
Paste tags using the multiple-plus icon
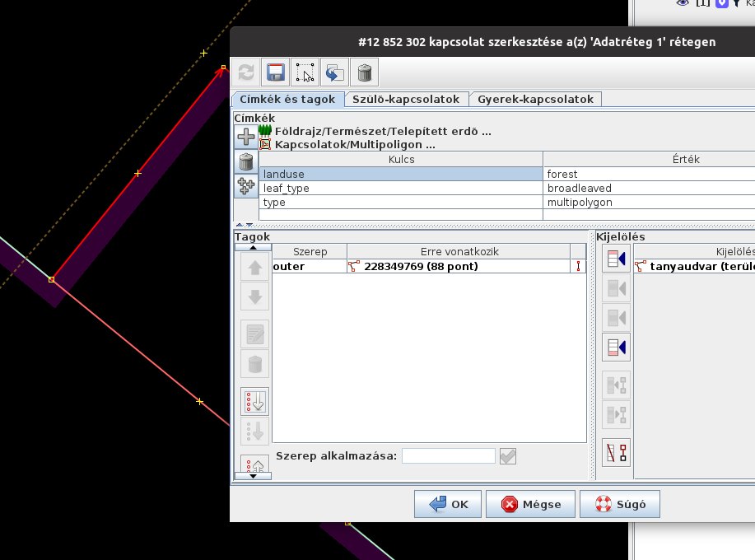click(246, 186)
